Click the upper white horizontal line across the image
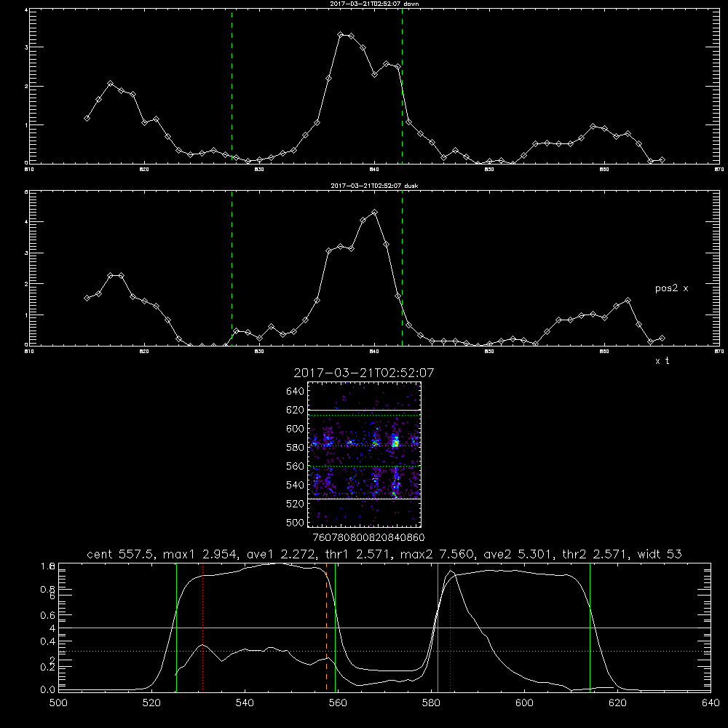This screenshot has width=728, height=728. pyautogui.click(x=364, y=410)
